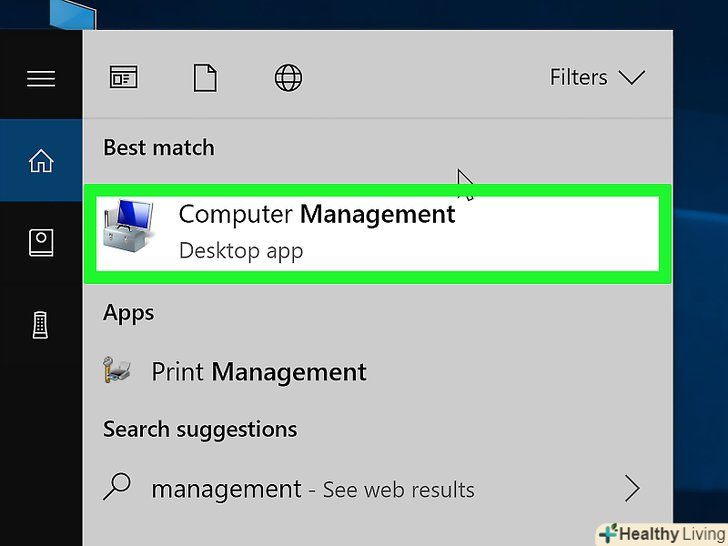Screen dimensions: 728x546
Task: Click the 'Desktop app' subtitle text
Action: [240, 250]
